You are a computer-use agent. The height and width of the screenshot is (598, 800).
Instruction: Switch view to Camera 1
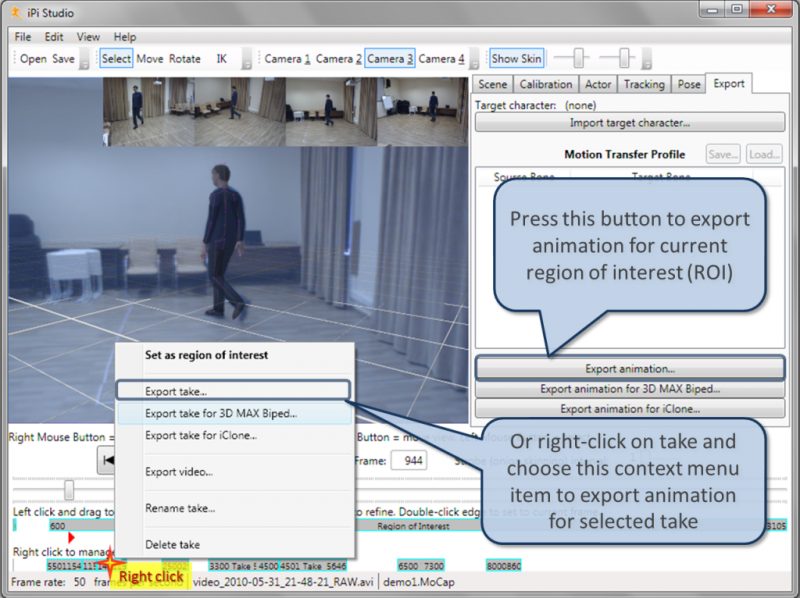click(x=287, y=59)
